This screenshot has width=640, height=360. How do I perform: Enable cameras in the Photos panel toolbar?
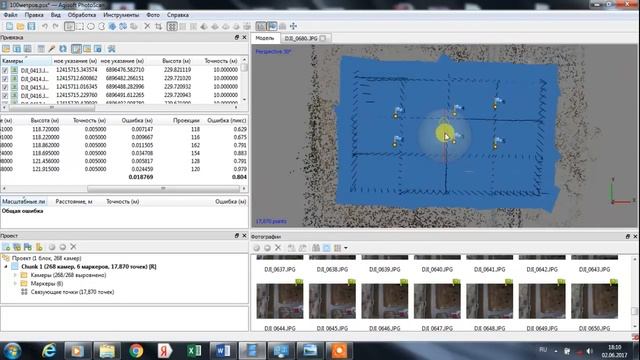click(x=256, y=248)
